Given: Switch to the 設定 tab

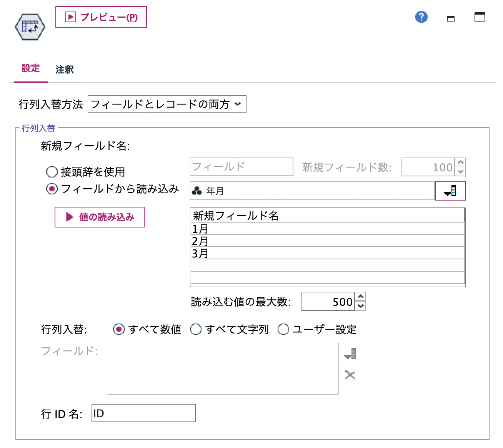Looking at the screenshot, I should coord(31,68).
